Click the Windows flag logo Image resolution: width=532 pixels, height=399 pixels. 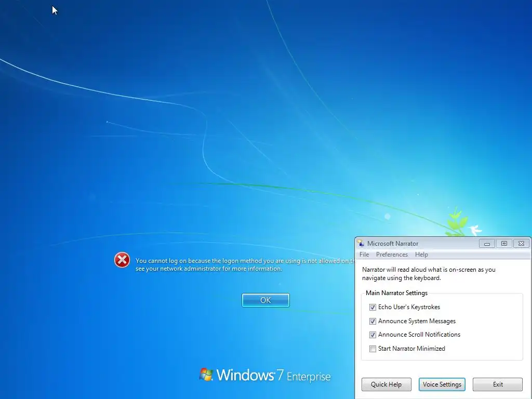(x=206, y=375)
